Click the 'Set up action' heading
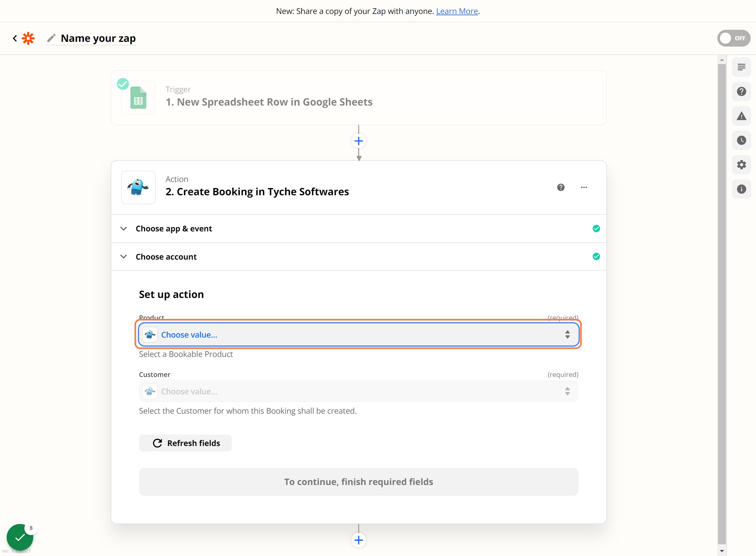The width and height of the screenshot is (756, 556). 171,294
